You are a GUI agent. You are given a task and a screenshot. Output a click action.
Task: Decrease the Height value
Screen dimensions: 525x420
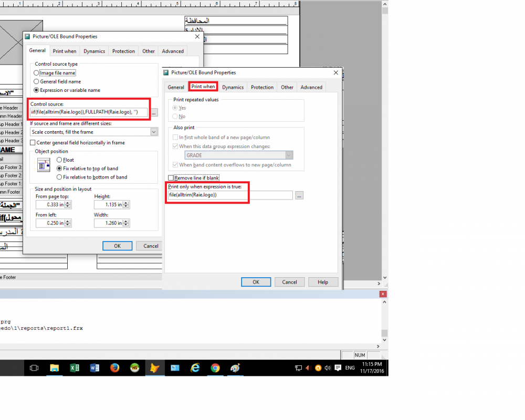point(126,206)
